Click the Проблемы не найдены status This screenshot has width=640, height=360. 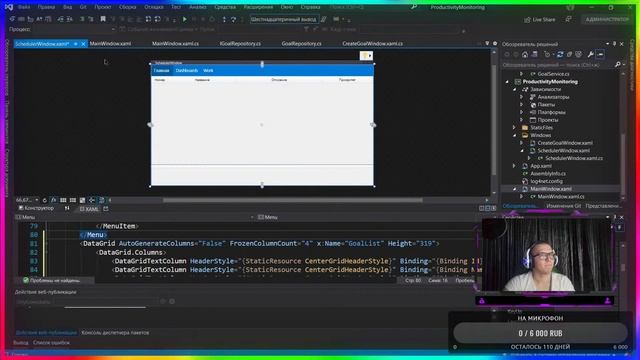[51, 280]
